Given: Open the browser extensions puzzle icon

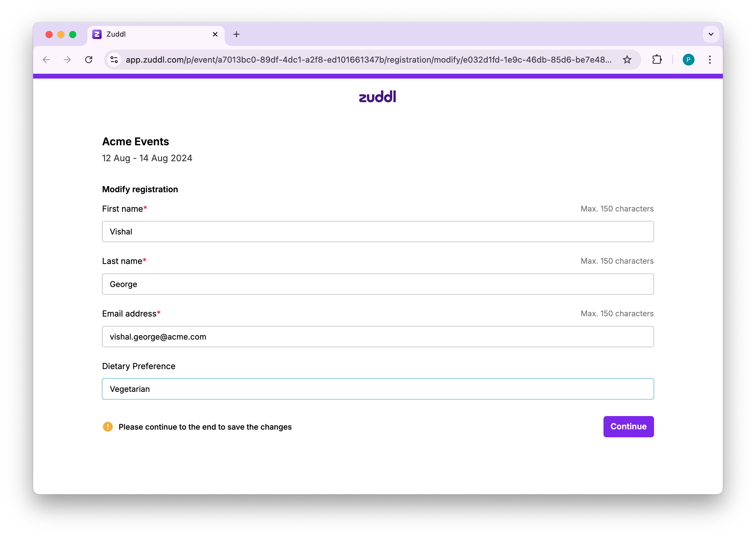Looking at the screenshot, I should click(656, 60).
